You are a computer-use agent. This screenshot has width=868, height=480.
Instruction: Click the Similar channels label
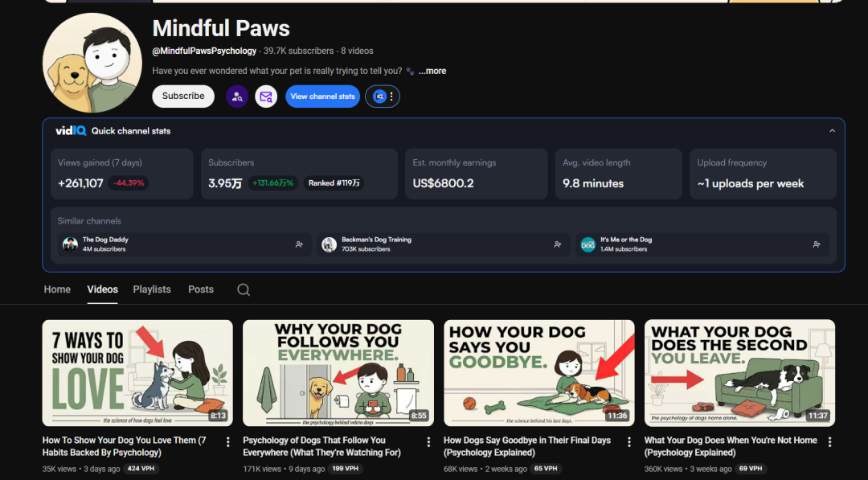pyautogui.click(x=89, y=221)
